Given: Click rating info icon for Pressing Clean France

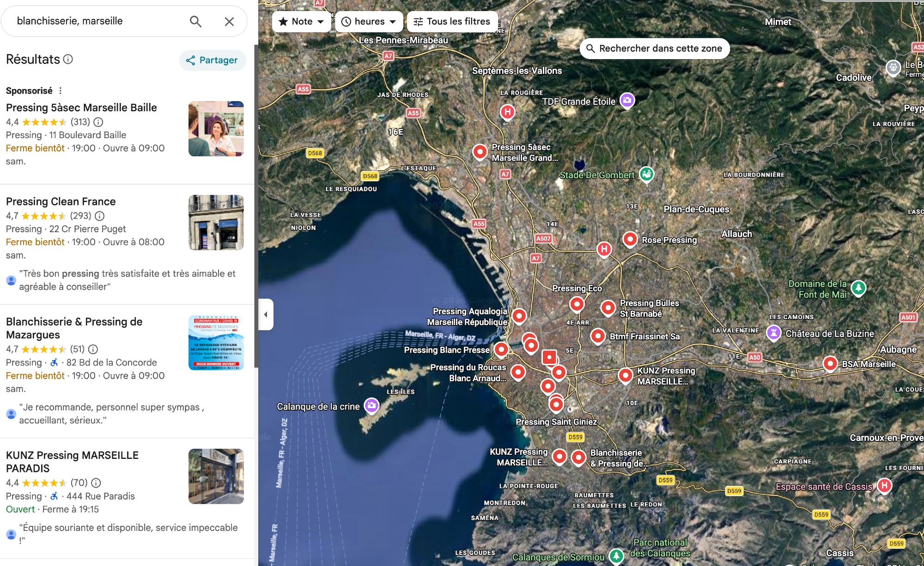Looking at the screenshot, I should [x=99, y=216].
